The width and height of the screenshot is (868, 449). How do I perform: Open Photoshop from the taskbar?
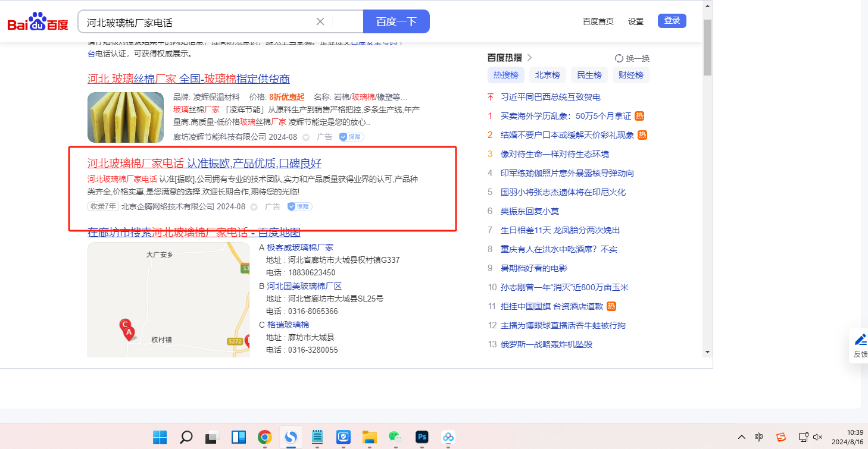422,438
